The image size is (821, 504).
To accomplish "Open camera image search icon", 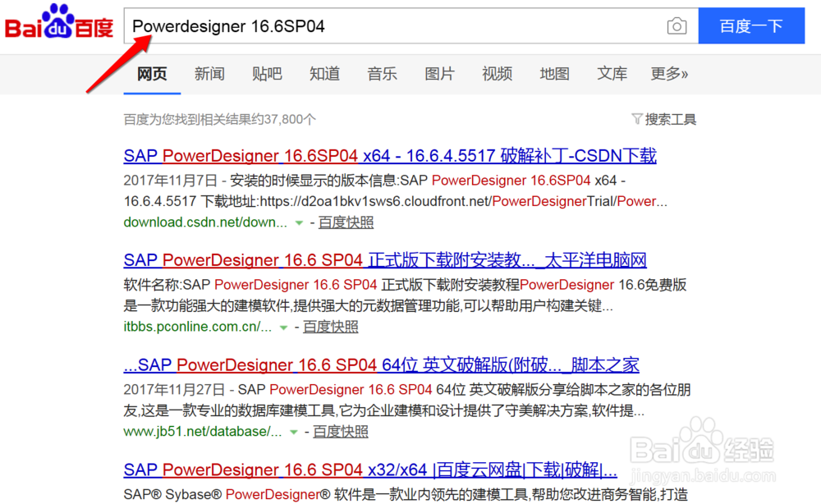I will [x=677, y=26].
